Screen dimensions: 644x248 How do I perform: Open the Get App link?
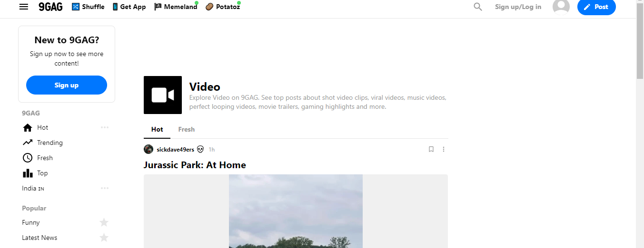click(x=129, y=7)
